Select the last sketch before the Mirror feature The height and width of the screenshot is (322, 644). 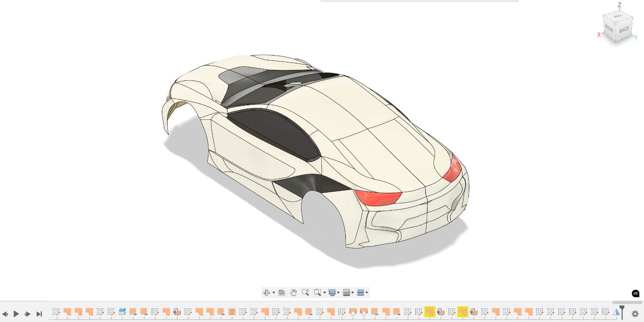605,312
